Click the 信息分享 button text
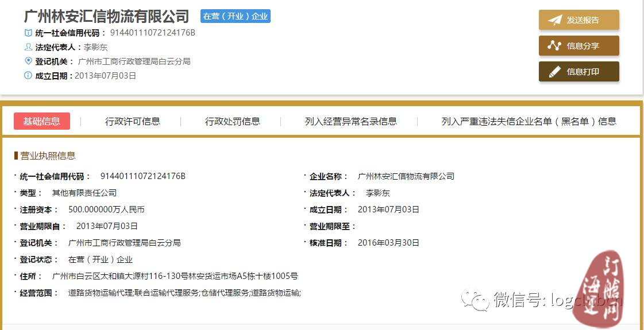This screenshot has width=644, height=330. tap(583, 46)
